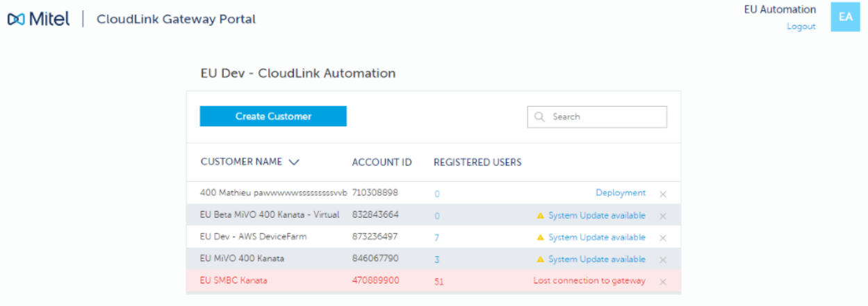Click the Registered Users column header
The width and height of the screenshot is (868, 306).
477,162
